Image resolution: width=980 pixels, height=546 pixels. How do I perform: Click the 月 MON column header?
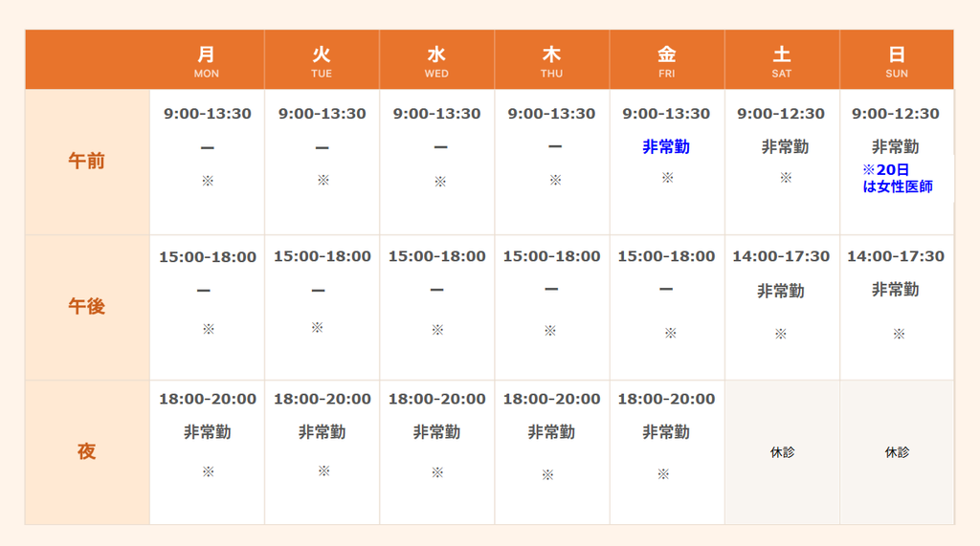coord(207,60)
